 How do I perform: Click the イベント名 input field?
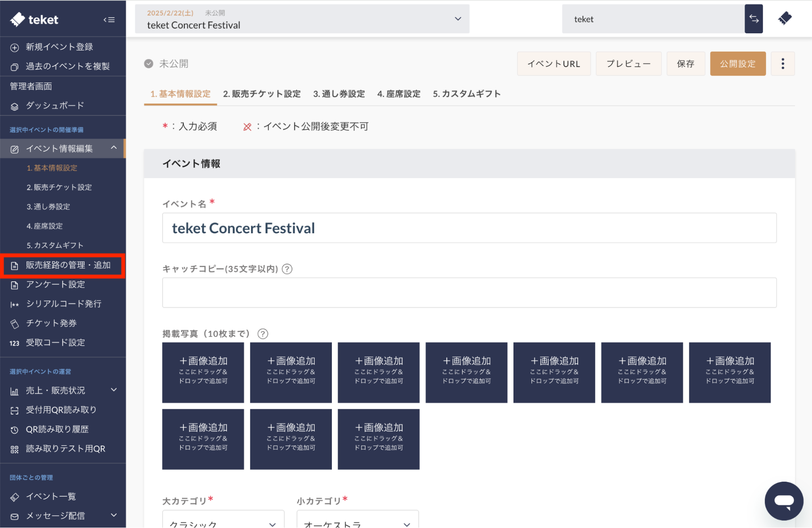coord(469,228)
